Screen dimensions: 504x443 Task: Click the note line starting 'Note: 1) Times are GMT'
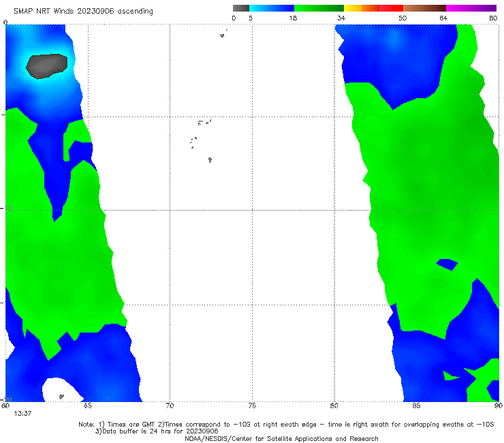tap(286, 425)
